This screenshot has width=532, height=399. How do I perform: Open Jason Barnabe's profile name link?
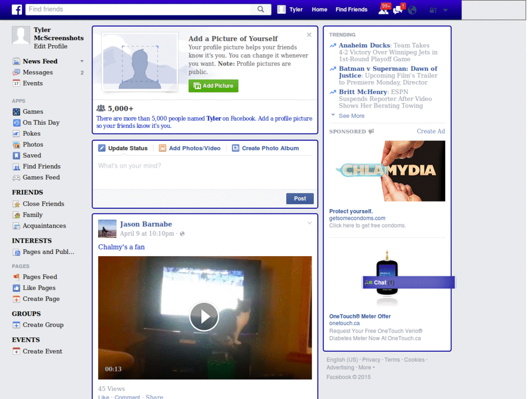(x=146, y=224)
